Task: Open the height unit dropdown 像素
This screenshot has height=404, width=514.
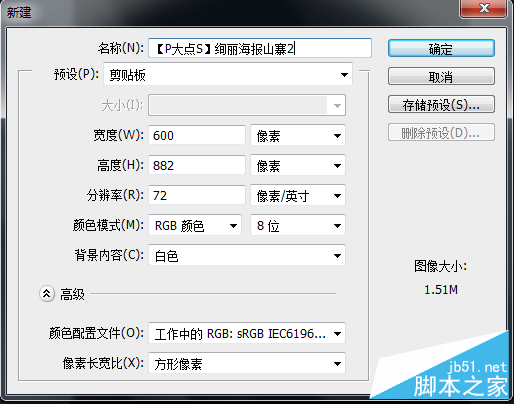Action: coord(298,165)
